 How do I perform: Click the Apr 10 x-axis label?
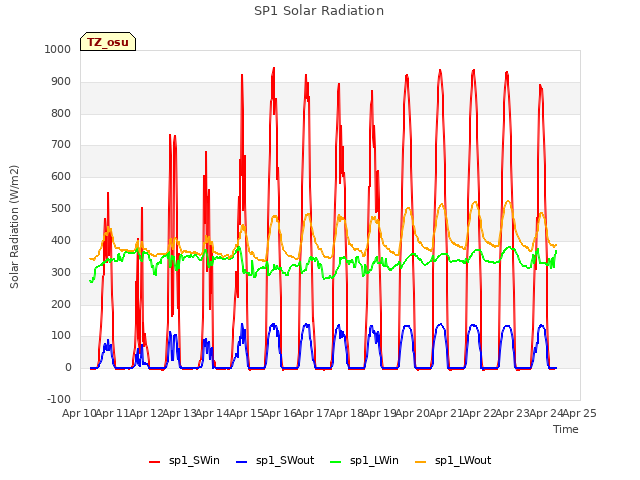tap(79, 413)
